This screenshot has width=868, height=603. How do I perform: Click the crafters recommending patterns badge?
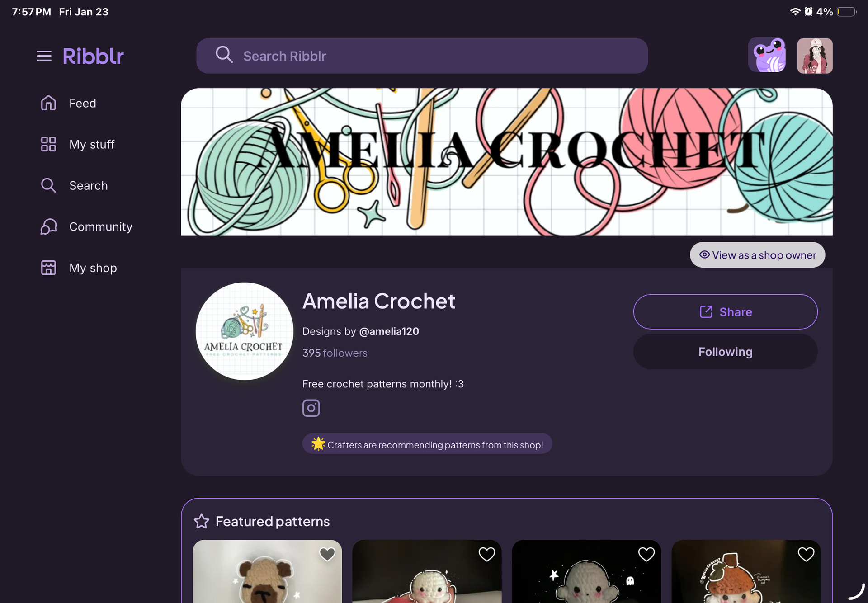(427, 444)
